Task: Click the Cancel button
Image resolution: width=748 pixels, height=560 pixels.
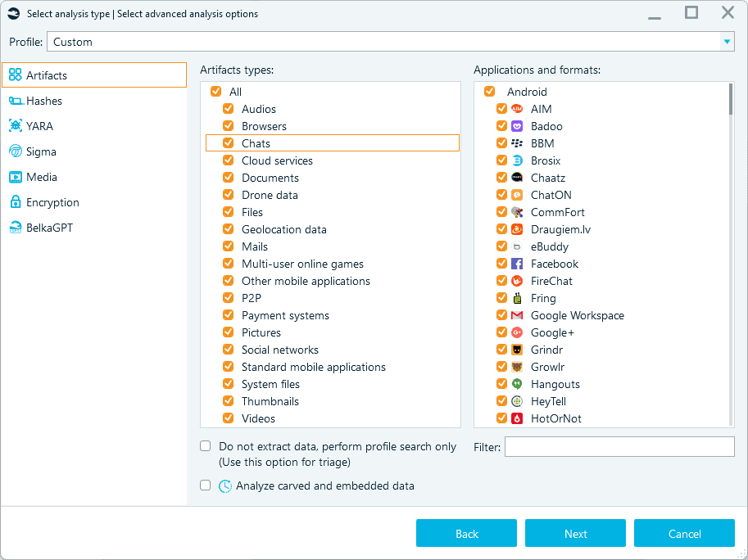Action: click(684, 533)
